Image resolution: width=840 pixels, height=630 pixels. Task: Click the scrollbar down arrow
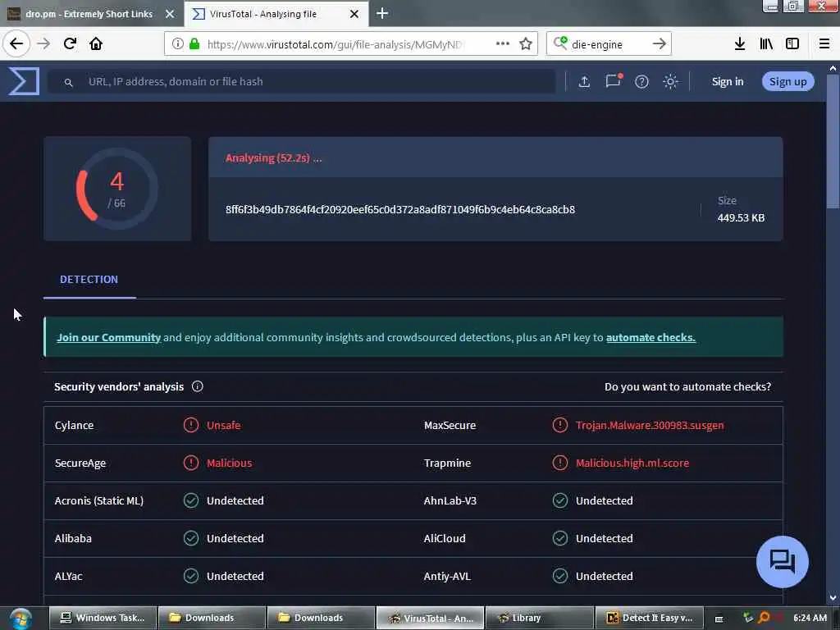pos(833,597)
